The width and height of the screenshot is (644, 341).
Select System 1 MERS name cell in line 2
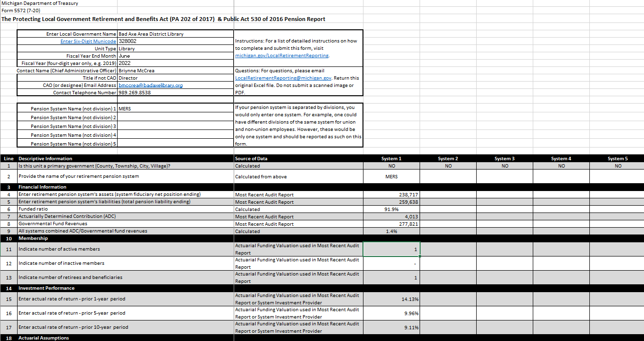(391, 176)
